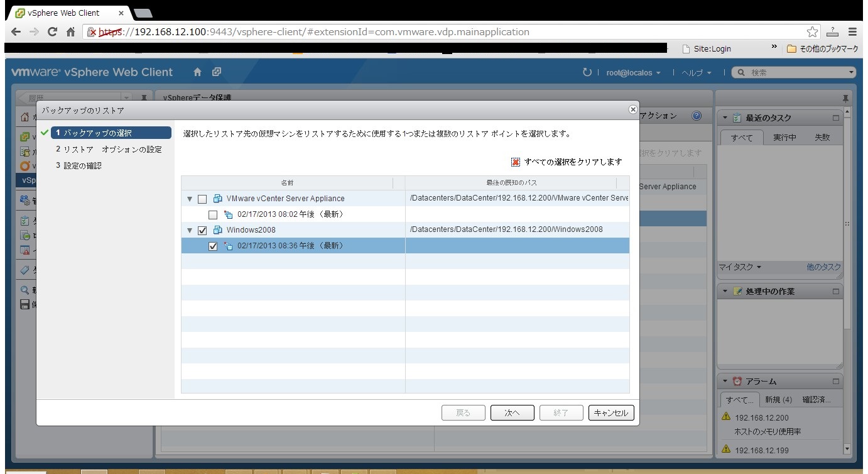Open the Site:Login bookmark

pos(707,48)
